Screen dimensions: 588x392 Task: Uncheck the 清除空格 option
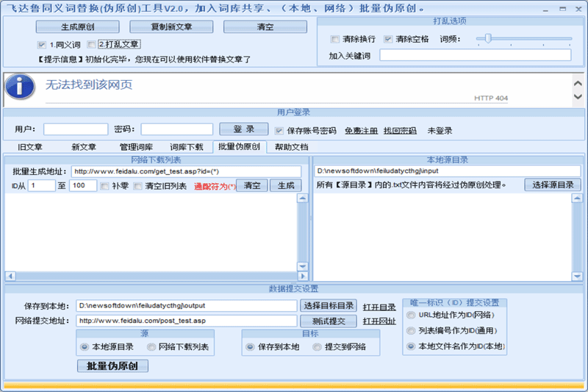[388, 39]
